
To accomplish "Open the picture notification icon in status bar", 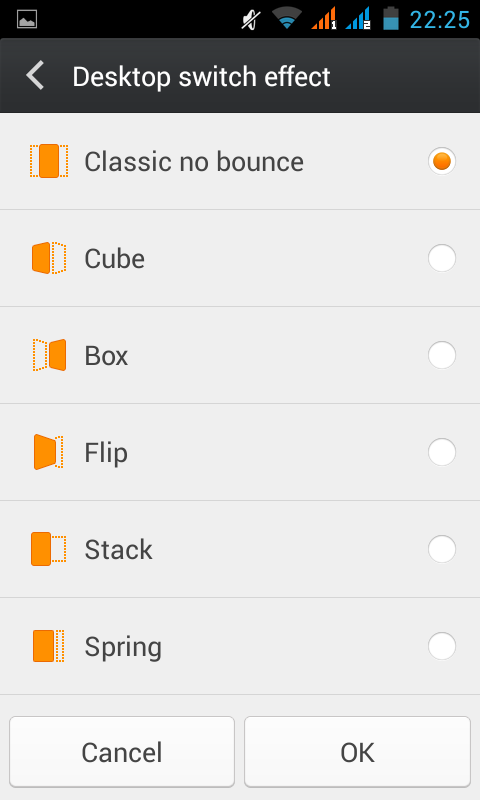I will (27, 19).
